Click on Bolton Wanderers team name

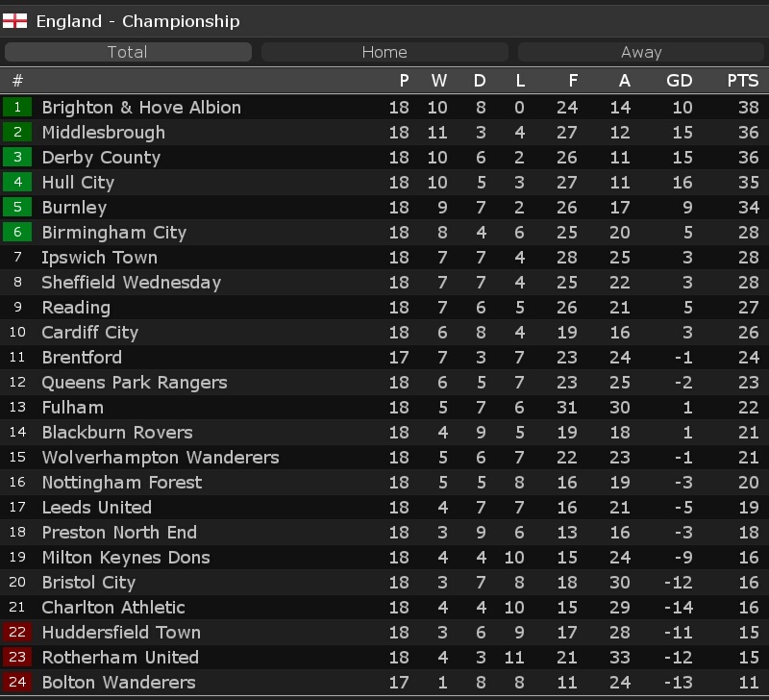point(118,683)
